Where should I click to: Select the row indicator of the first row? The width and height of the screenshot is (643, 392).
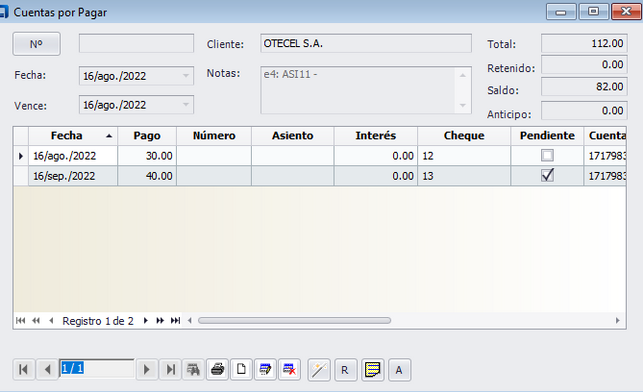[21, 156]
